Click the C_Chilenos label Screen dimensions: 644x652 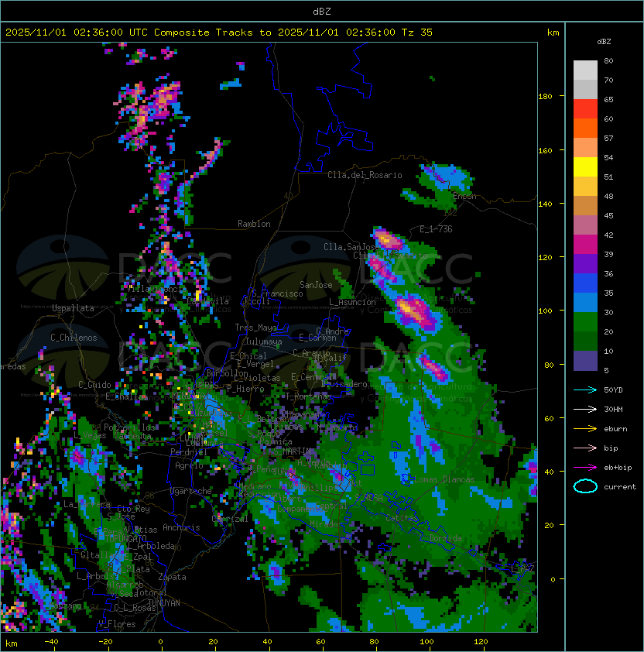pyautogui.click(x=74, y=338)
